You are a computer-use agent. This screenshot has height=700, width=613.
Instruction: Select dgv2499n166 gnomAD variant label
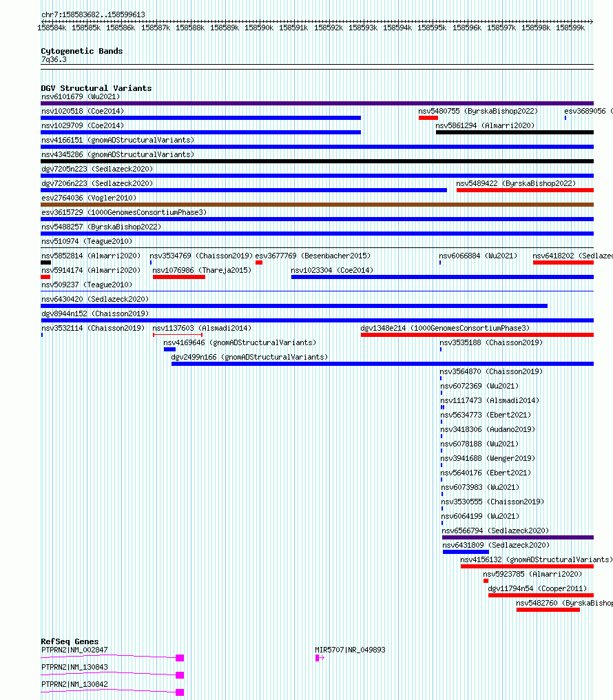249,357
